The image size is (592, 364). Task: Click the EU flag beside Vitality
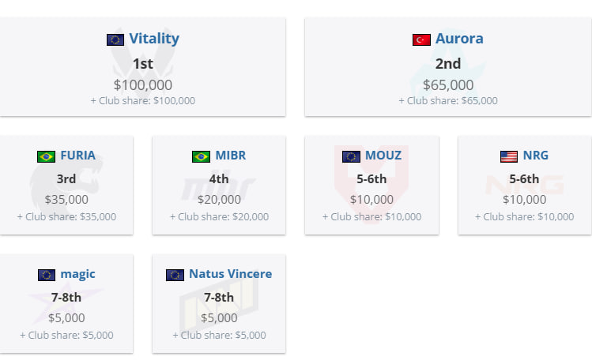click(115, 39)
